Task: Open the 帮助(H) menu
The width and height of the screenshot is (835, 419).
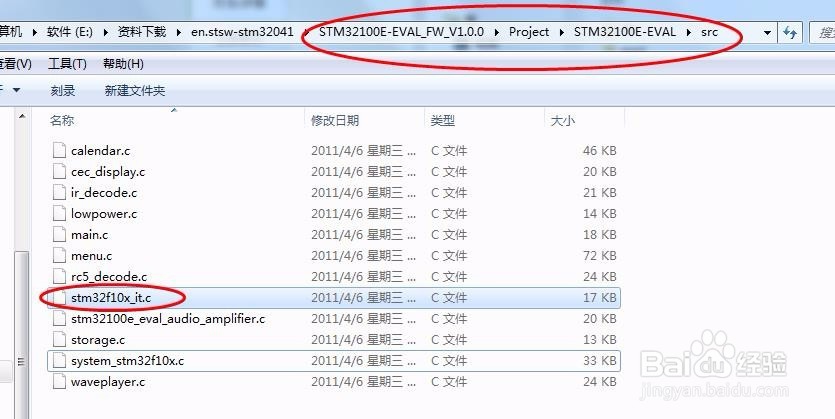Action: click(123, 64)
